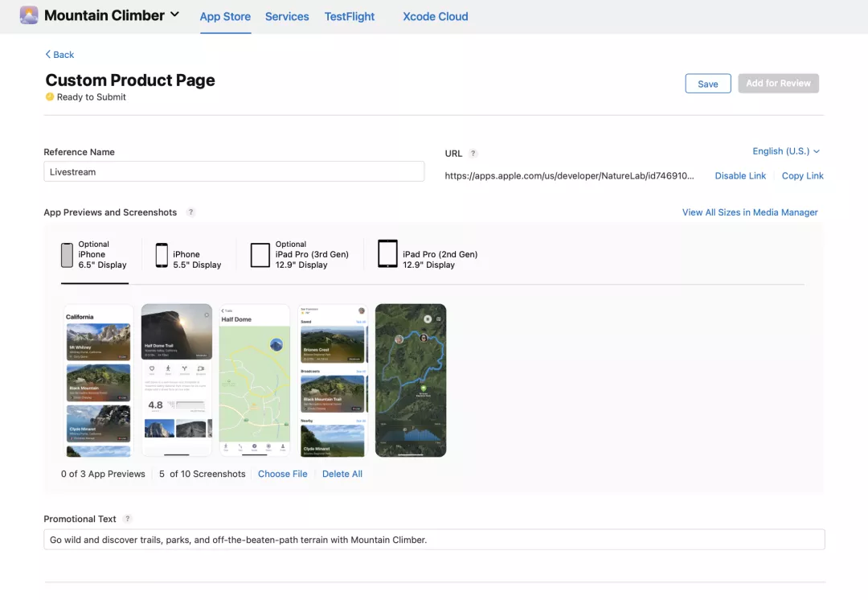Select the satellite trail route screenshot
Image resolution: width=868 pixels, height=600 pixels.
click(411, 380)
